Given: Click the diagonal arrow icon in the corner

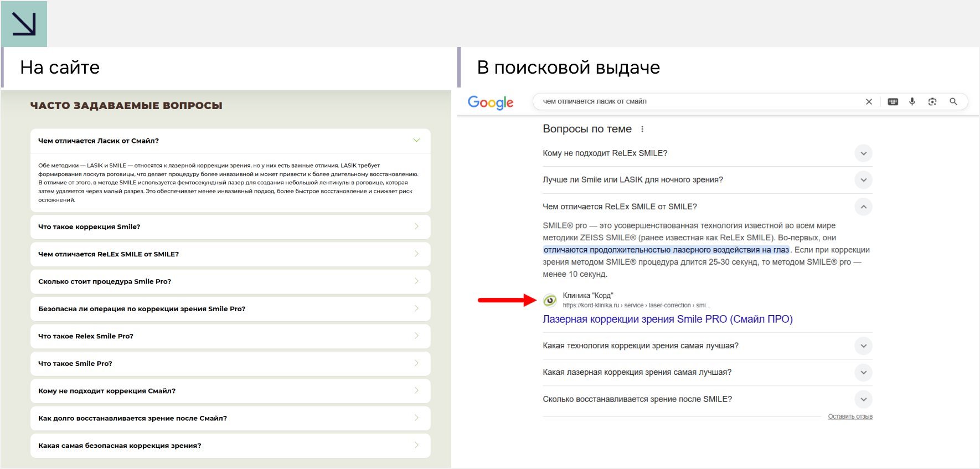Looking at the screenshot, I should pos(24,24).
